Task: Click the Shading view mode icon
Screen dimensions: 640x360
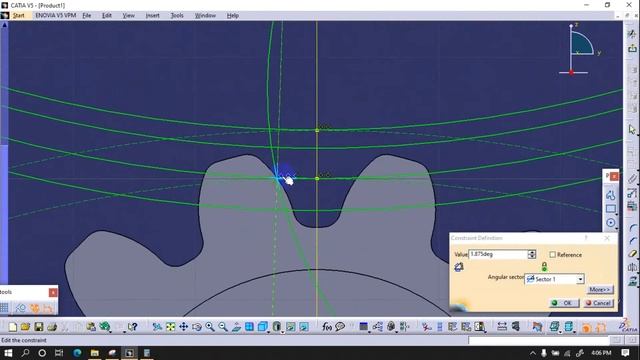Action: [276, 327]
